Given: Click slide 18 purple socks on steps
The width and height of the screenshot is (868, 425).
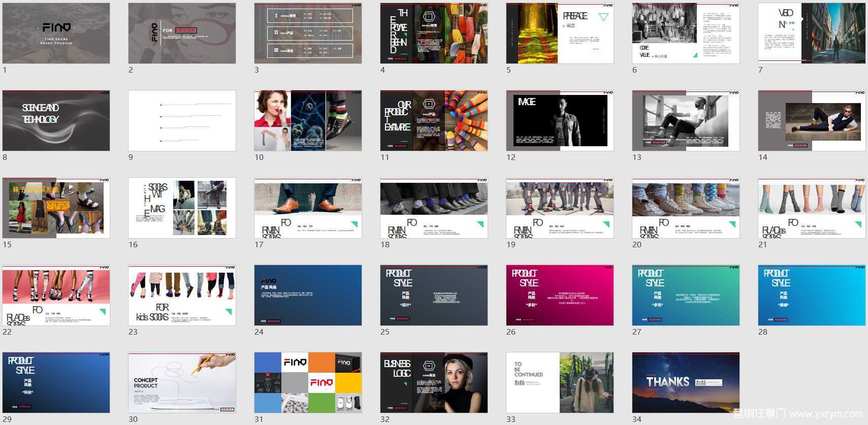Looking at the screenshot, I should [x=434, y=208].
